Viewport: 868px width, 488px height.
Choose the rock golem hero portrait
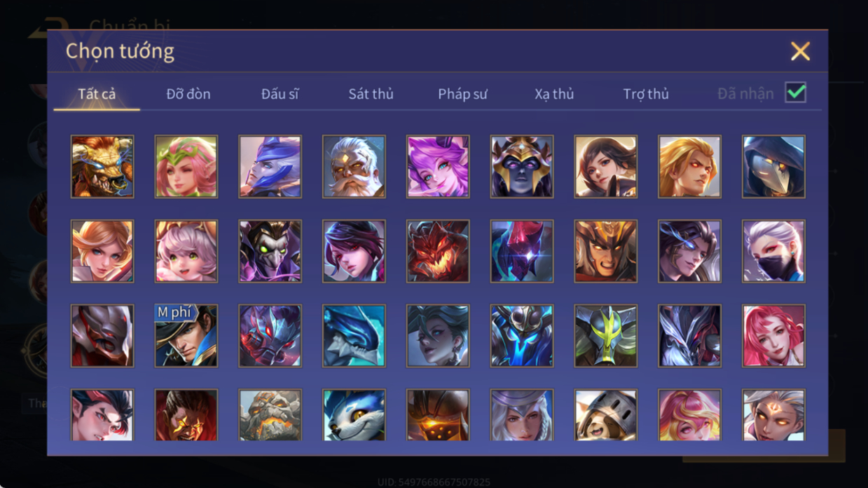270,415
